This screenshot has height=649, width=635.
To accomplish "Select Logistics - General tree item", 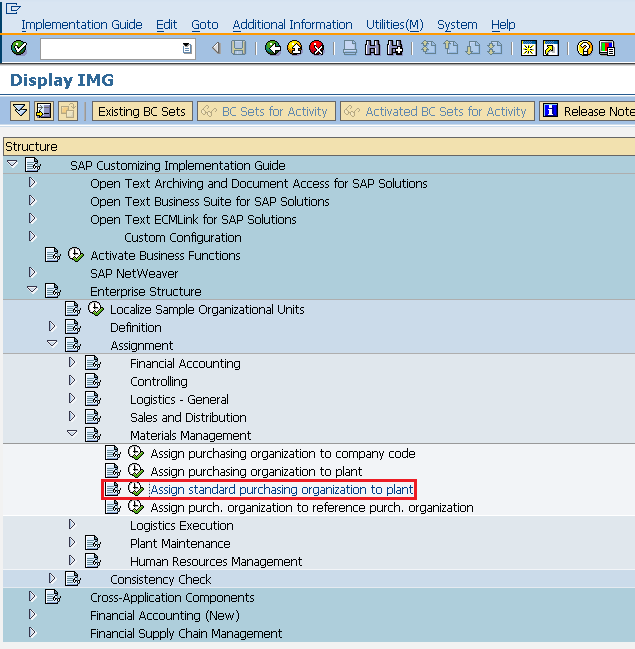I will 179,399.
